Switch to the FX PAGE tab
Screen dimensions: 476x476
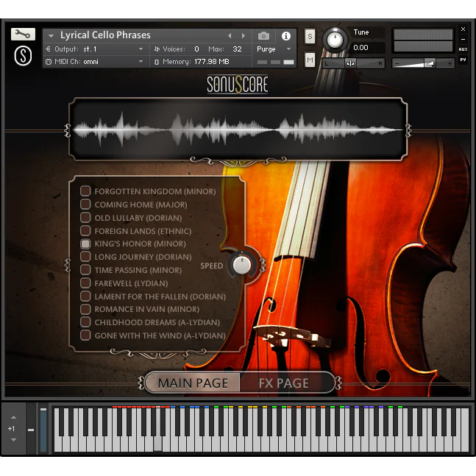click(284, 383)
